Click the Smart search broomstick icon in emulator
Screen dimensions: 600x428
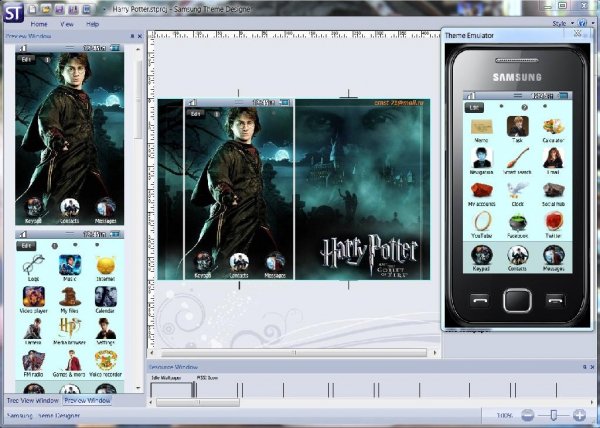coord(517,158)
